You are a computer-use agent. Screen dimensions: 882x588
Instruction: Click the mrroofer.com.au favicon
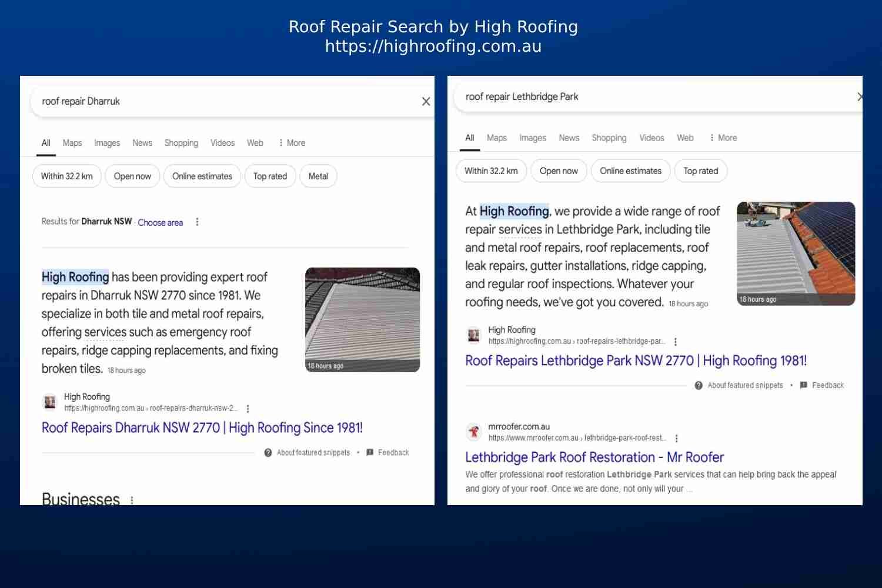473,432
